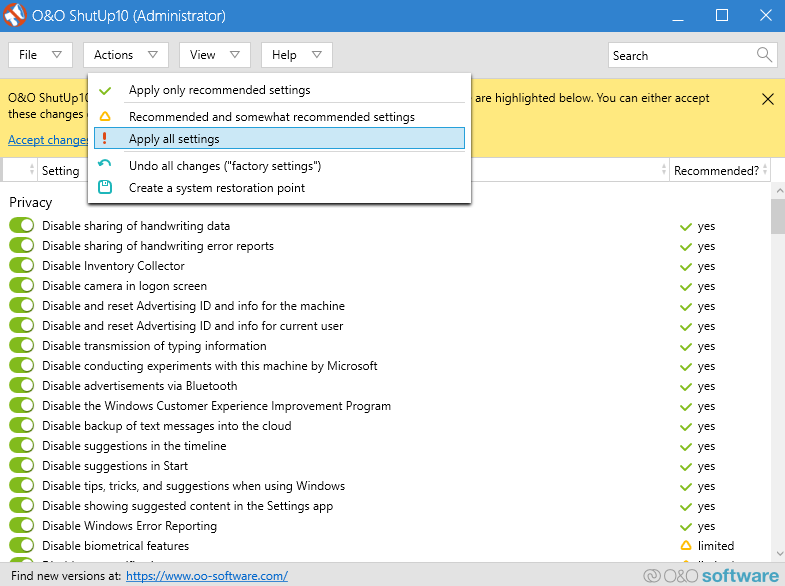Click green check beside handwriting error reports row
This screenshot has width=785, height=586.
pos(686,247)
